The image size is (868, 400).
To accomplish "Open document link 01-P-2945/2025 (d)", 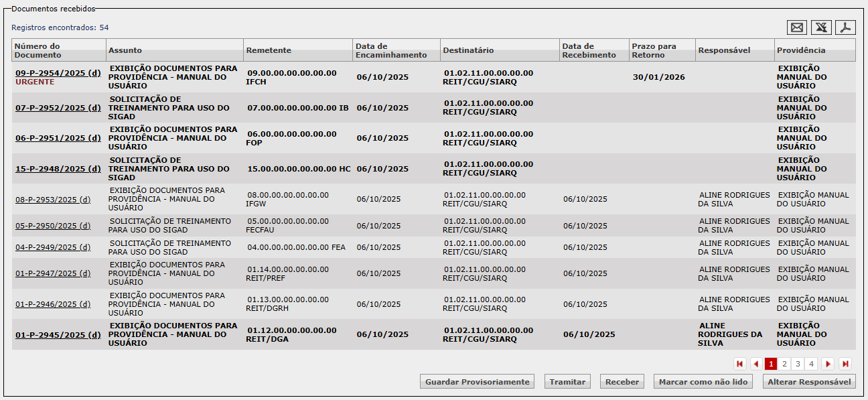I will [x=58, y=334].
